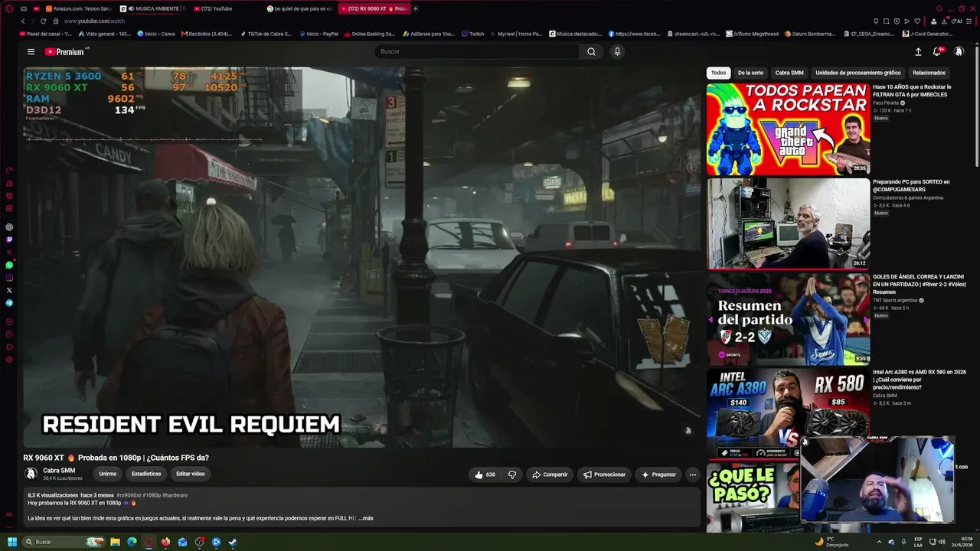Click the YouTube search input field
This screenshot has width=980, height=551.
[x=477, y=51]
